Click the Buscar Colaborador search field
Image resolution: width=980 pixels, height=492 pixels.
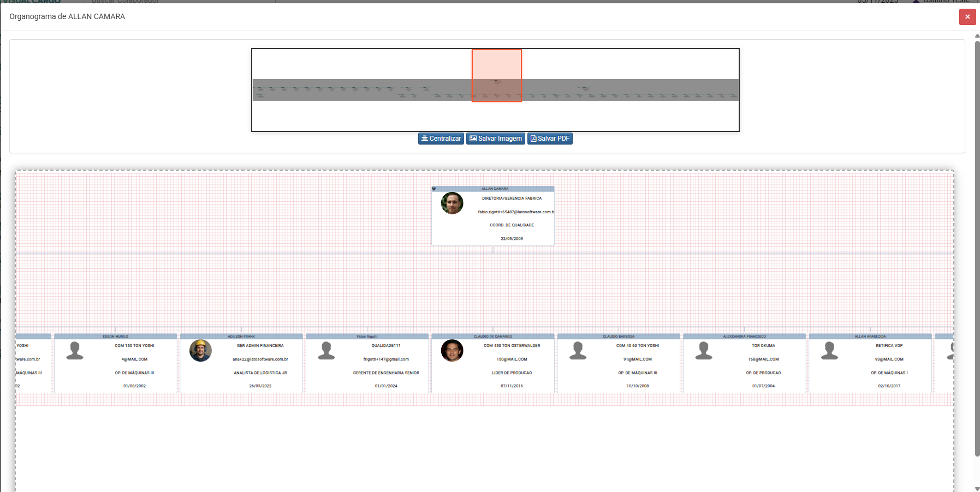pos(126,1)
